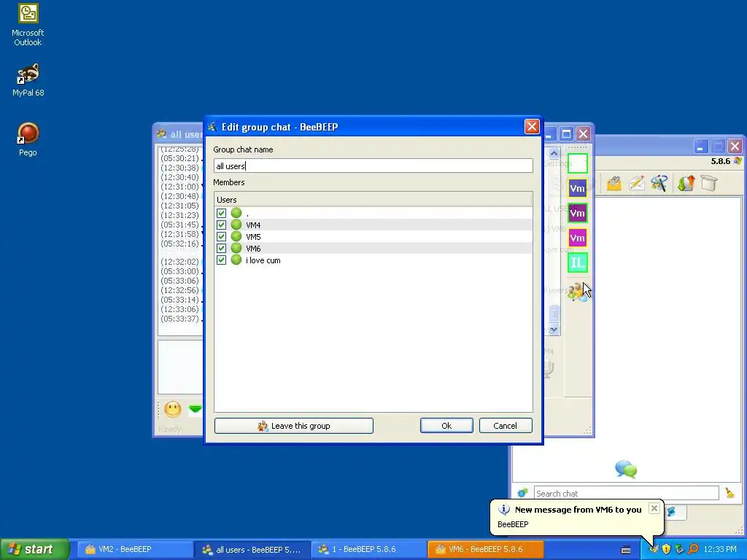
Task: Click the scroll-up arrow in the chat window panel
Action: (554, 153)
